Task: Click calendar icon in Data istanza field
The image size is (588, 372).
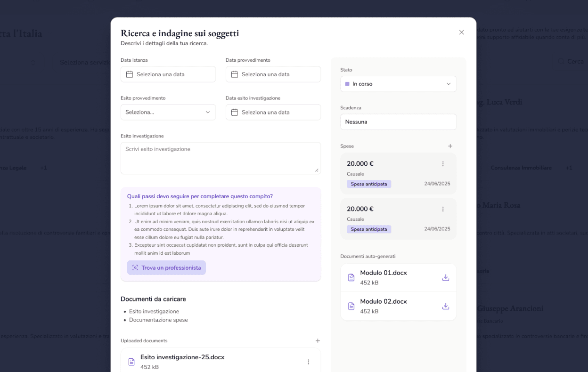Action: coord(130,74)
